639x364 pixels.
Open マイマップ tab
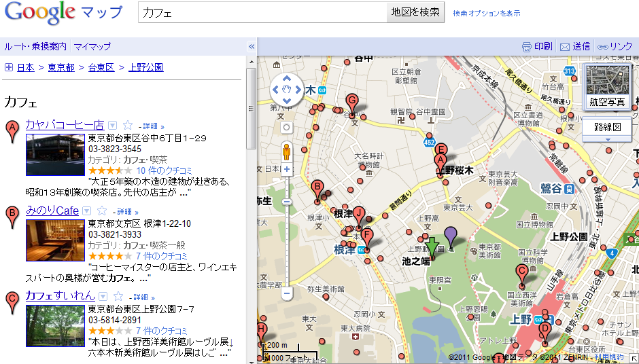(92, 46)
